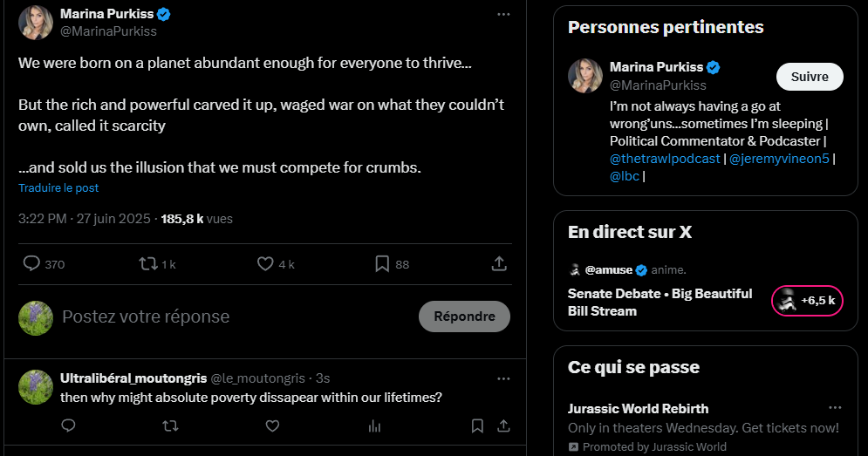Click Traduire le post link
This screenshot has width=868, height=456.
(58, 188)
